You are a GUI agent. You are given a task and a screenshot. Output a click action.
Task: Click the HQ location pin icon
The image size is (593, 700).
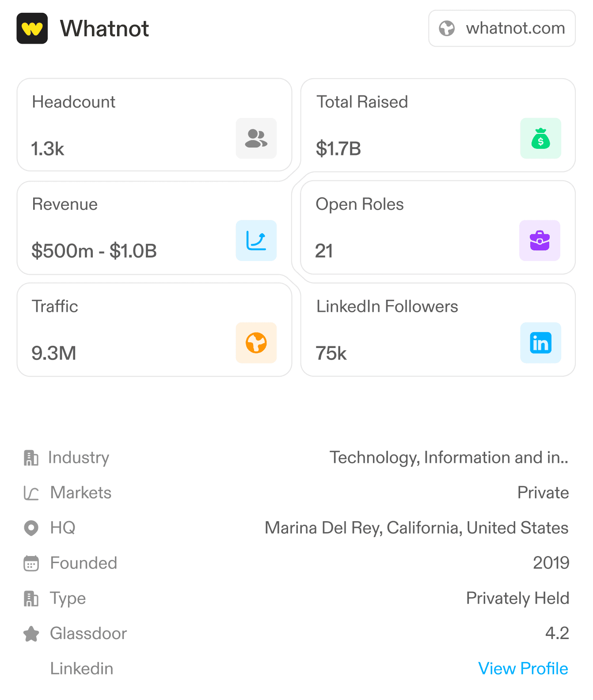[x=31, y=528]
